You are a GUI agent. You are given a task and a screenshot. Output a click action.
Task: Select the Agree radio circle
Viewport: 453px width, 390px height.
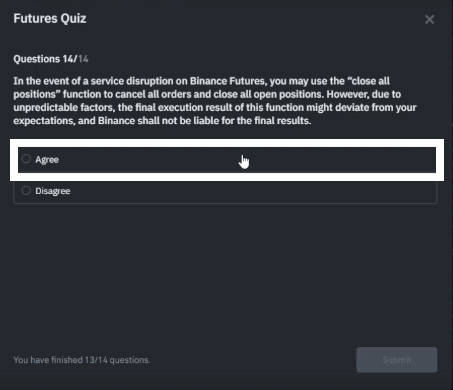tap(26, 159)
